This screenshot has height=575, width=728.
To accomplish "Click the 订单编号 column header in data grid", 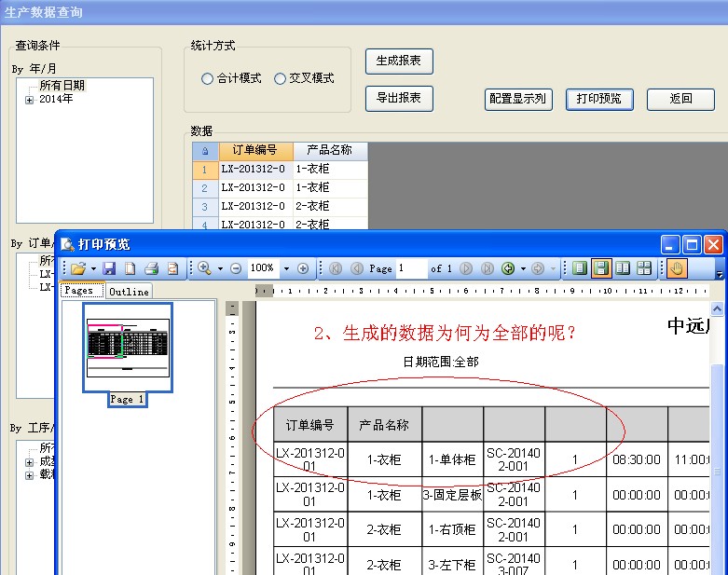I will 255,151.
